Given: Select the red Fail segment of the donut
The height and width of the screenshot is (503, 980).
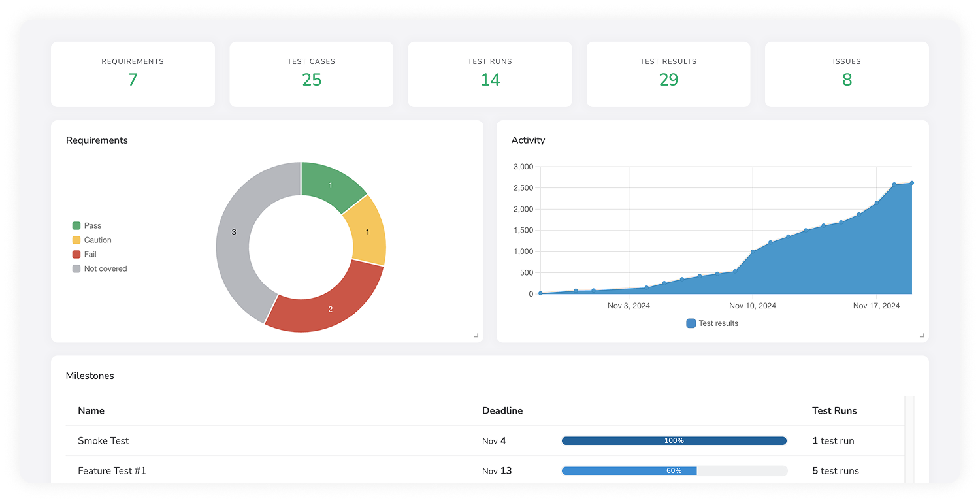Looking at the screenshot, I should pyautogui.click(x=330, y=309).
